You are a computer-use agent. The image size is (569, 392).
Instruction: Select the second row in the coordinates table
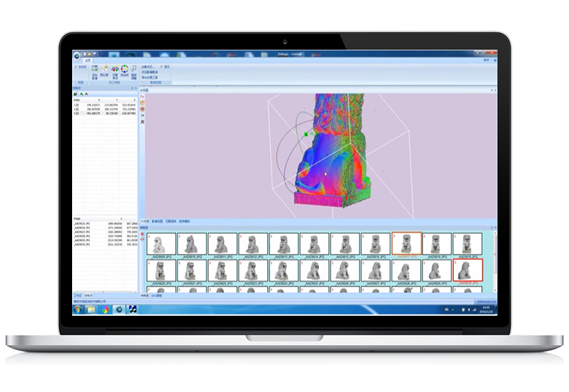coord(105,109)
